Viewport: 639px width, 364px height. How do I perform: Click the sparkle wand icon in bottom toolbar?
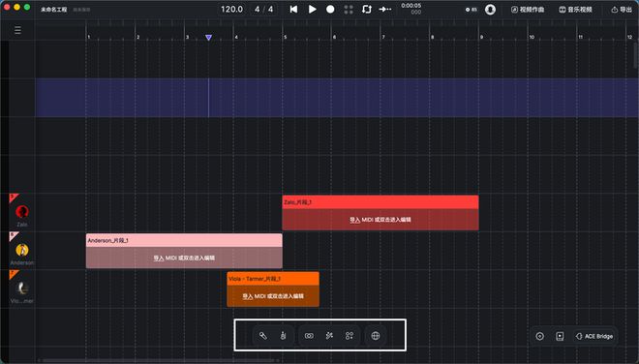(329, 336)
